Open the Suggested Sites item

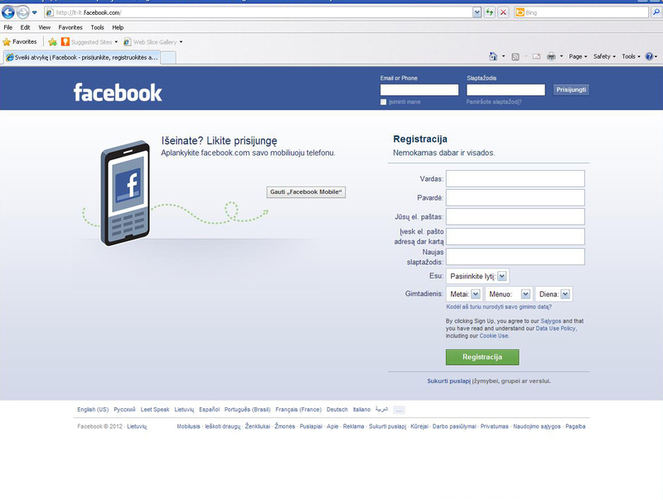pyautogui.click(x=89, y=42)
